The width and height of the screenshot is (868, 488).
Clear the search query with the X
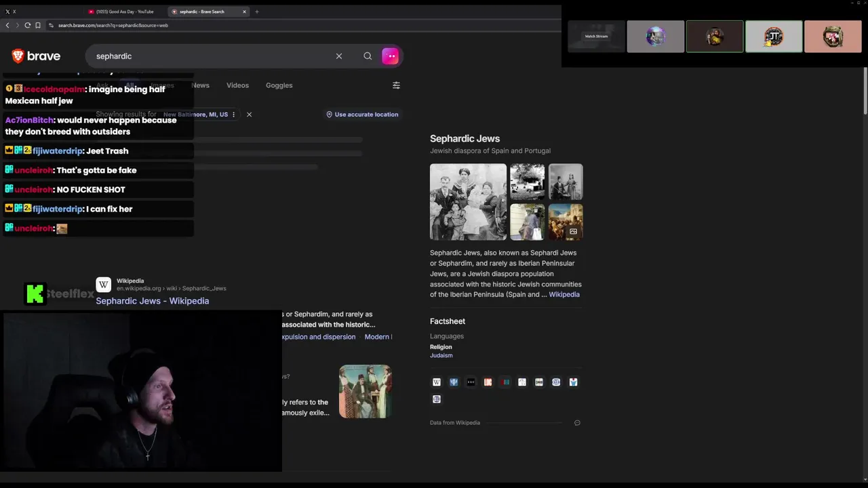(x=339, y=56)
